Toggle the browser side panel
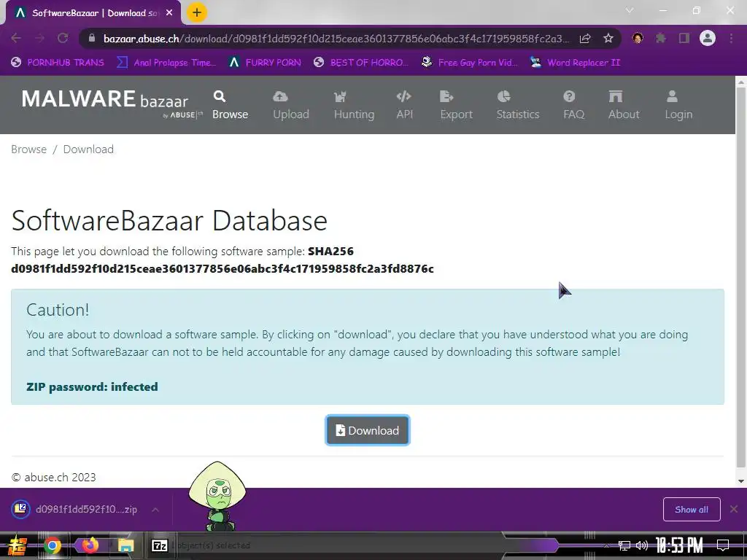The width and height of the screenshot is (747, 560). pyautogui.click(x=684, y=38)
